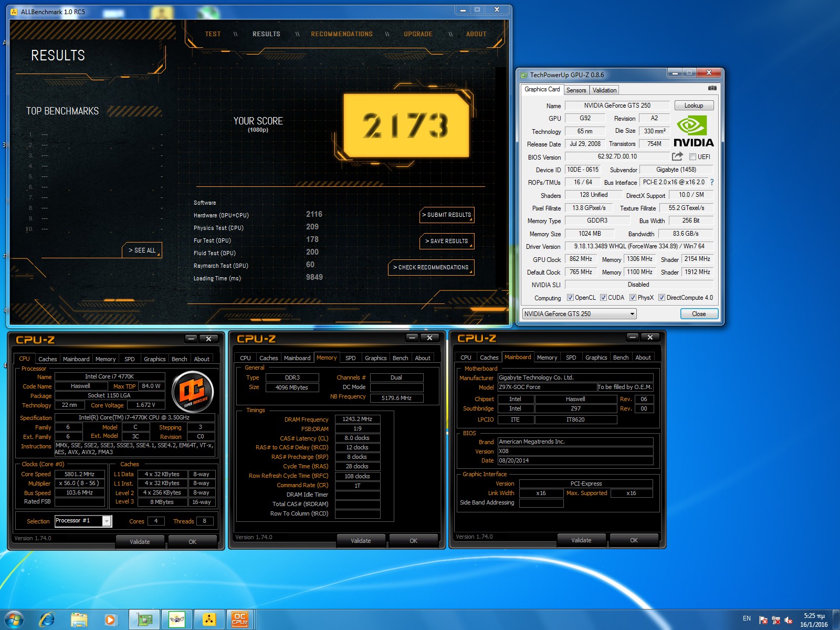840x630 pixels.
Task: Click the Lookup button in GPU-Z
Action: pyautogui.click(x=694, y=106)
